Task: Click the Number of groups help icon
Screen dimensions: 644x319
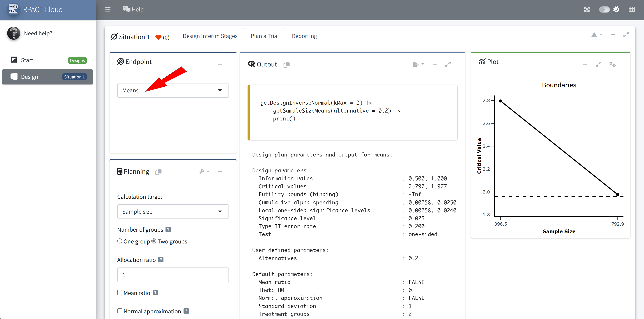Action: pyautogui.click(x=168, y=230)
